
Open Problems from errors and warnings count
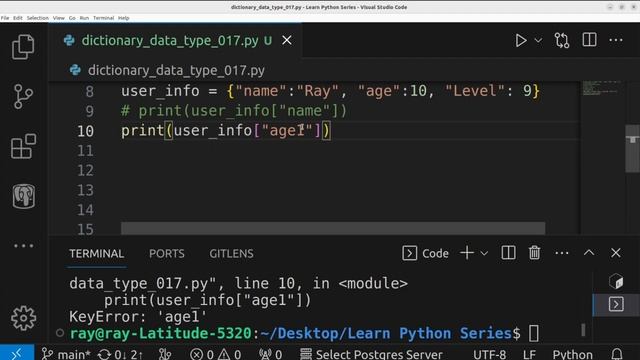(216, 354)
